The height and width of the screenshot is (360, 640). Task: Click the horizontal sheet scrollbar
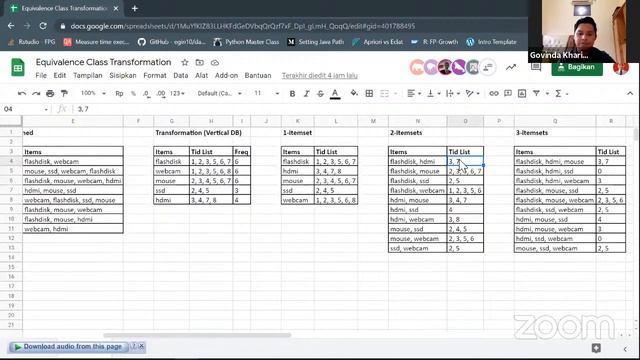click(197, 336)
